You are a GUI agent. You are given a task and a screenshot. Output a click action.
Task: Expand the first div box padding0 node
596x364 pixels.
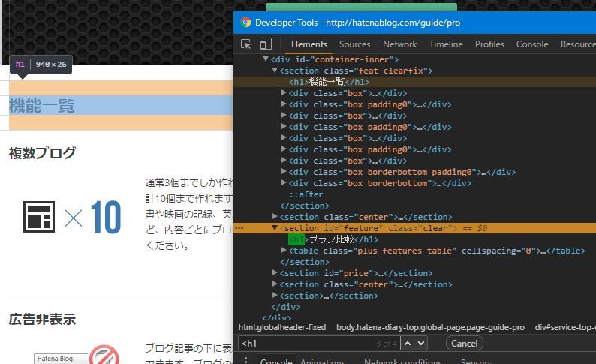pyautogui.click(x=284, y=104)
